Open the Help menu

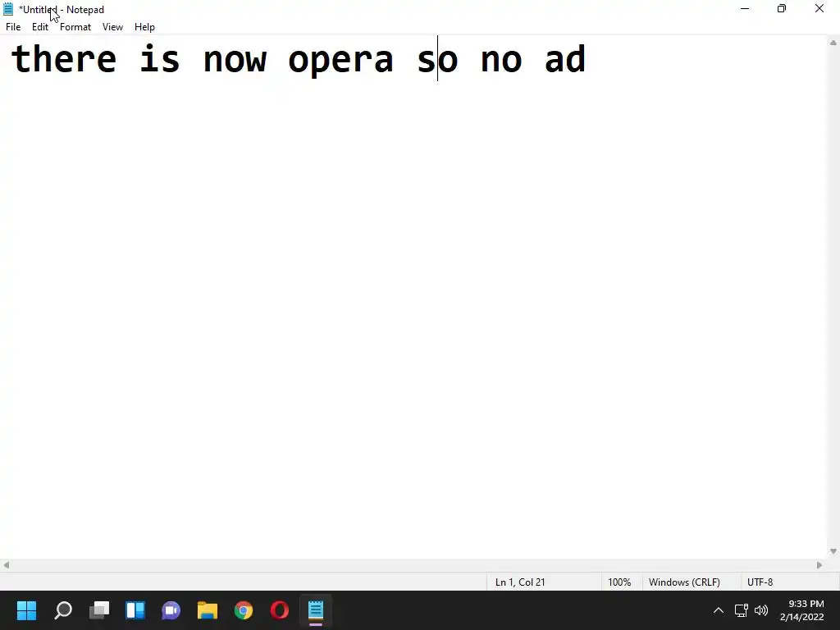point(144,27)
